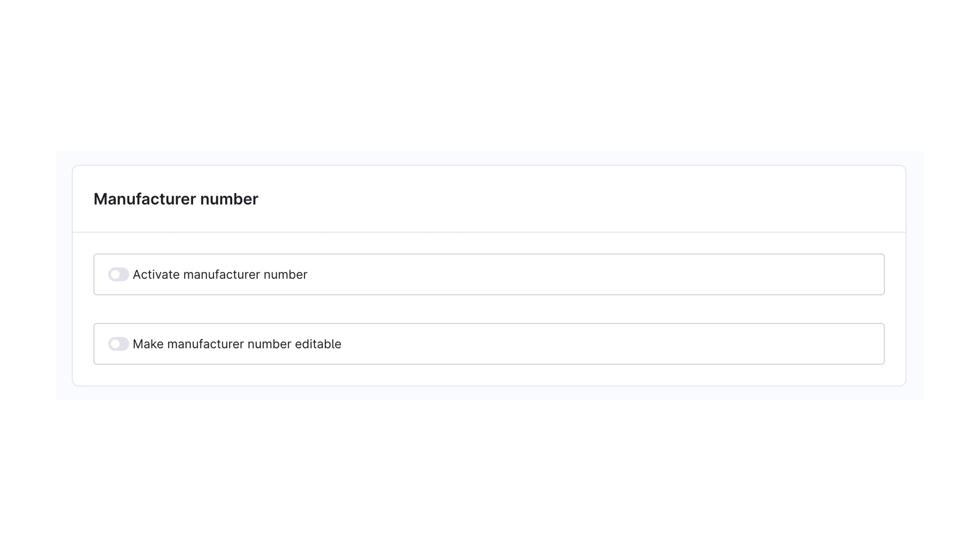Click the right end of the Activate option row
The image size is (980, 551).
[x=868, y=274]
